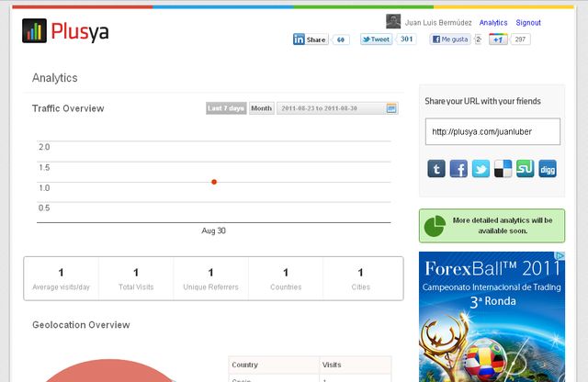Open Analytics from the top navigation
Viewport: 588px width, 382px height.
click(x=493, y=22)
